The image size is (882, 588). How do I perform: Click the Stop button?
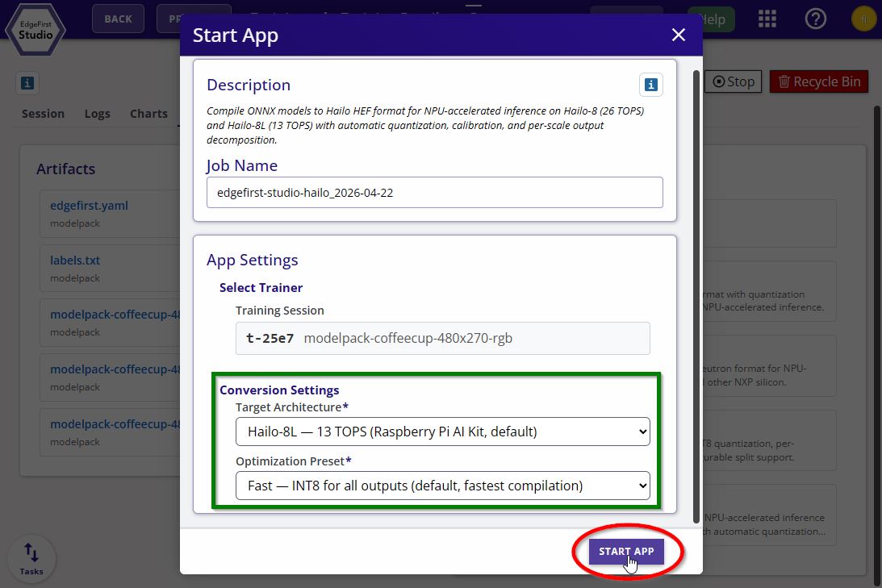pos(733,81)
